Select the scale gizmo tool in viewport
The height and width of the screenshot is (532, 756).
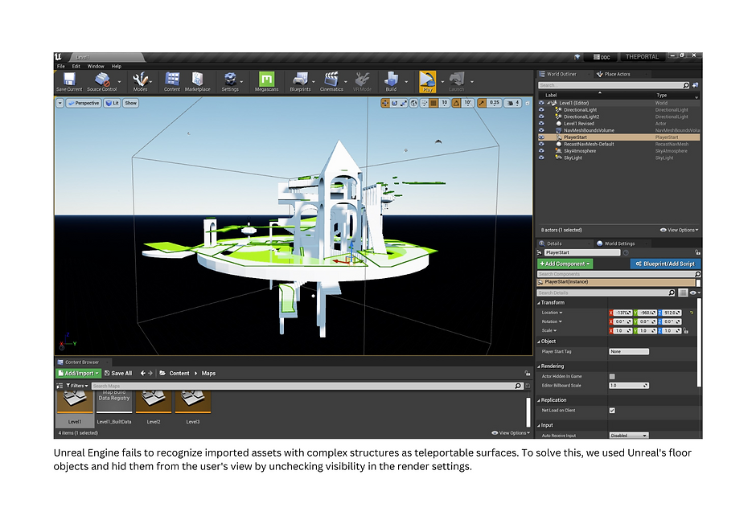pos(404,103)
